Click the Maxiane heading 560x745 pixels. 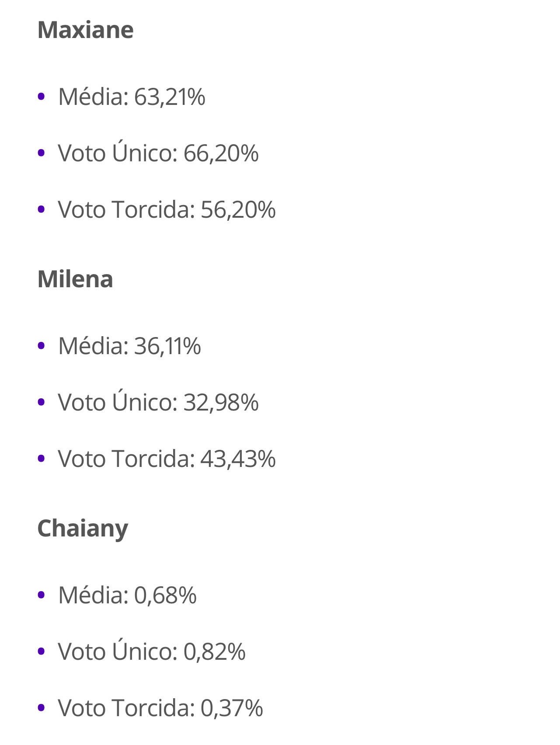point(86,30)
